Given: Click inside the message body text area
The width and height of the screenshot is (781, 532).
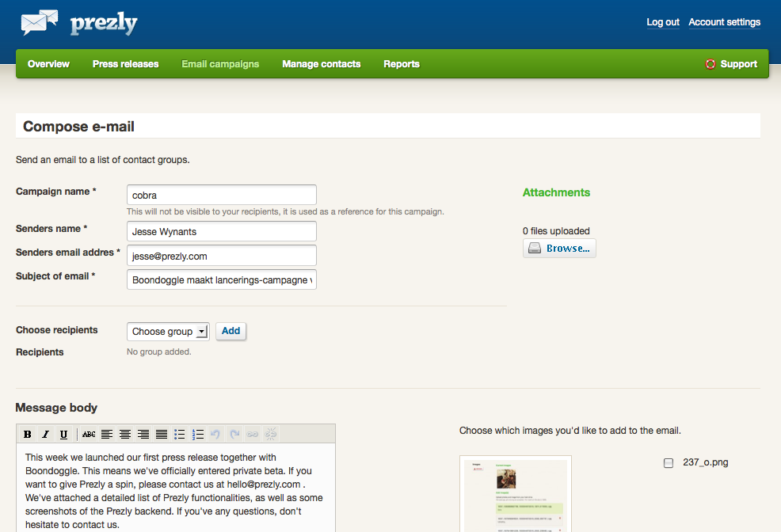Looking at the screenshot, I should click(x=176, y=488).
